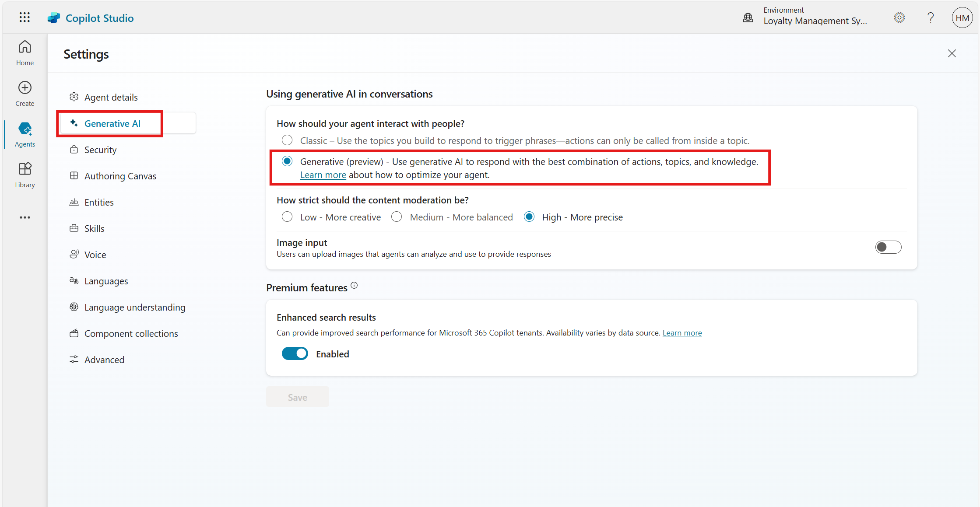Open the HM account avatar
Viewport: 980px width, 507px height.
[x=962, y=18]
